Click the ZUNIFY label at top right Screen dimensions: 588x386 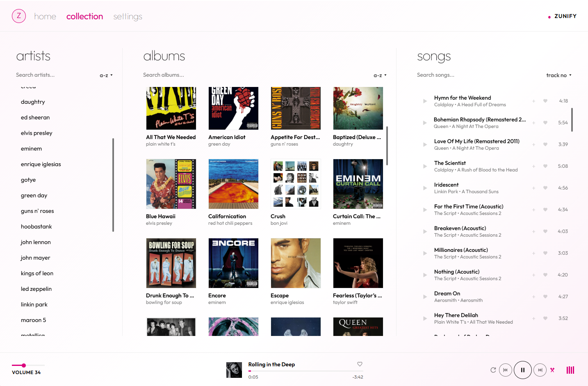pos(565,16)
